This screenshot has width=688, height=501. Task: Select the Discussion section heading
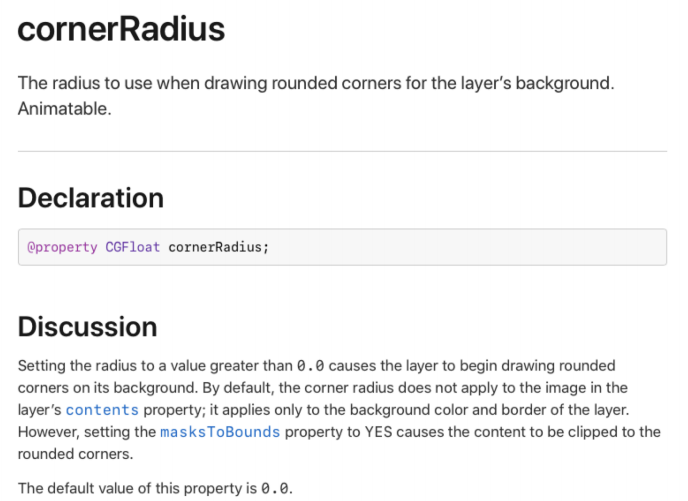(87, 327)
